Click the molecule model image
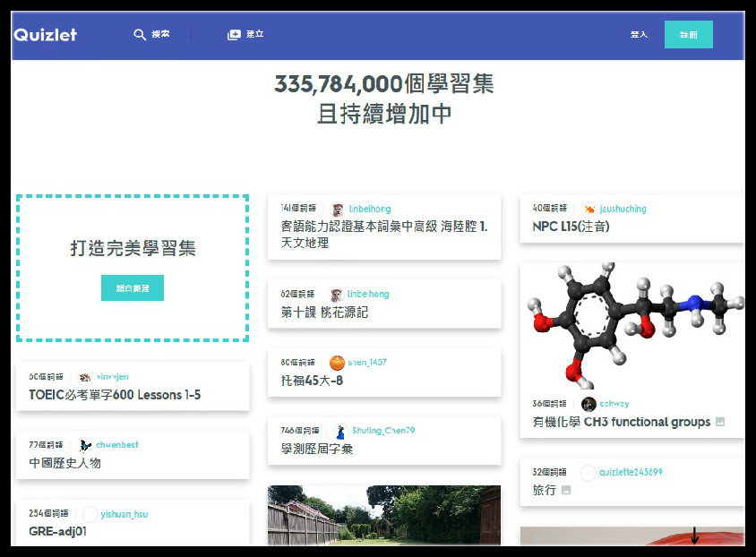 click(x=632, y=326)
